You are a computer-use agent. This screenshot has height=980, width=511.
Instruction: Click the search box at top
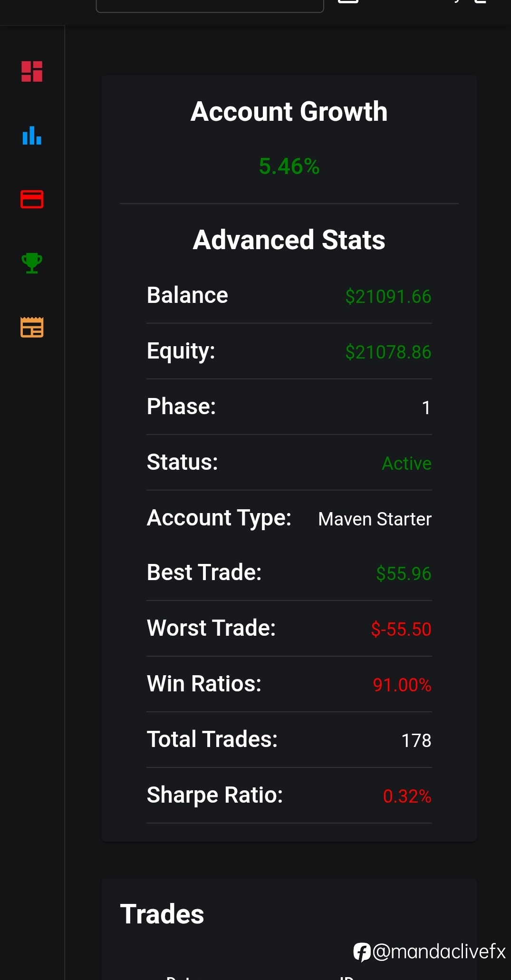pyautogui.click(x=210, y=5)
